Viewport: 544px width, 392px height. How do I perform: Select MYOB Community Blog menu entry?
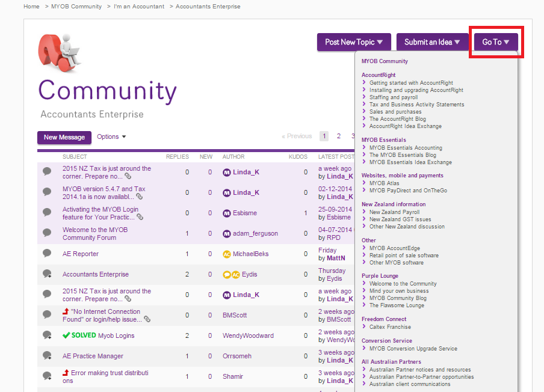[398, 298]
